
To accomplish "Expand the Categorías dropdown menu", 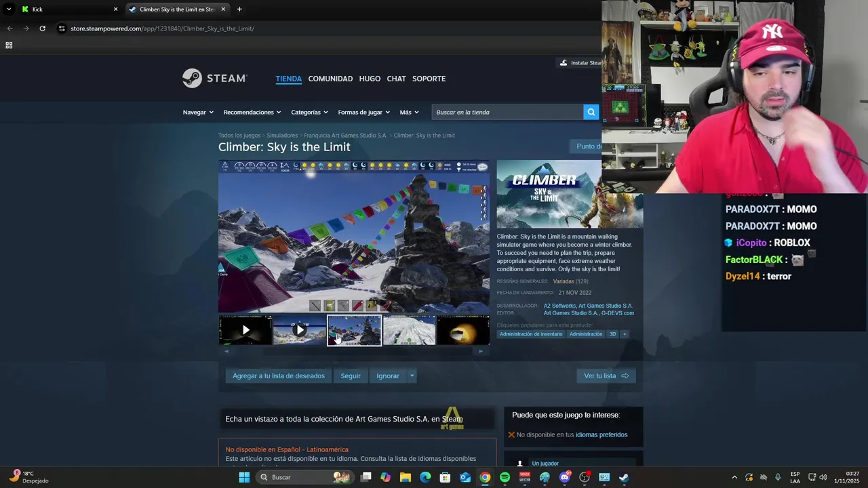I will point(309,112).
